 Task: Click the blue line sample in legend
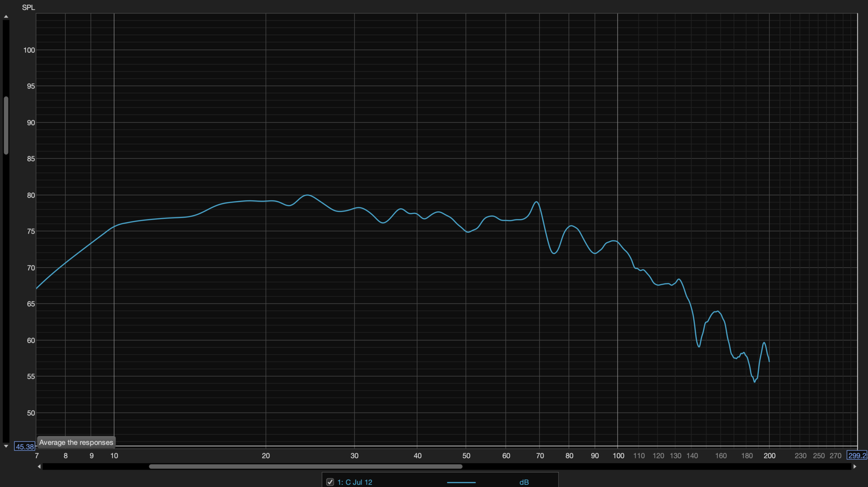tap(461, 482)
